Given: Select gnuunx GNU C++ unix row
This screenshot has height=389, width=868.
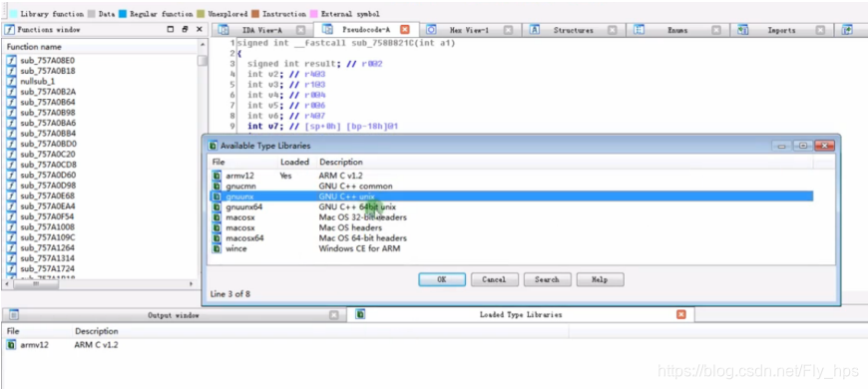Looking at the screenshot, I should tap(512, 196).
